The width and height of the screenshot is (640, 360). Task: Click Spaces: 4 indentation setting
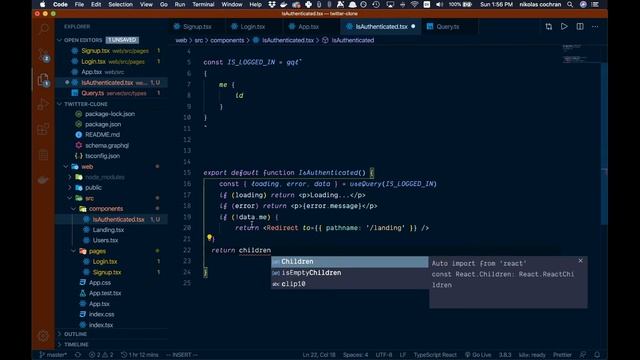point(356,355)
